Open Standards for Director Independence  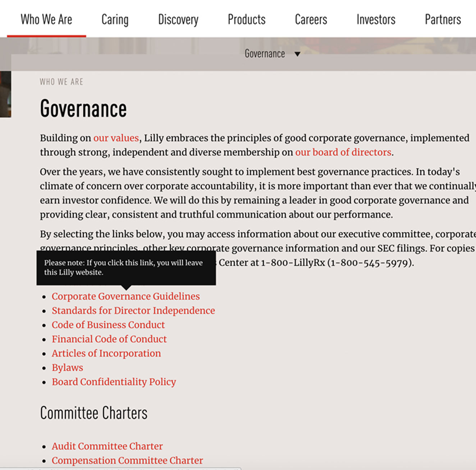click(x=133, y=311)
